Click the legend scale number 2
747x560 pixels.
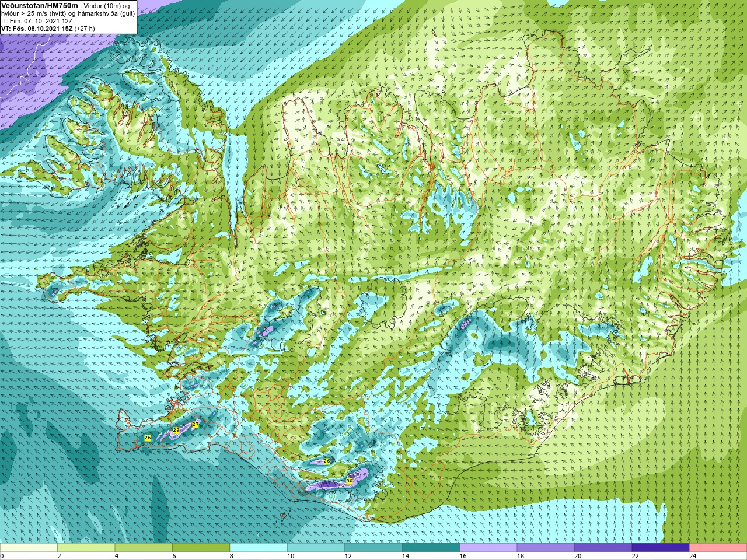click(59, 556)
